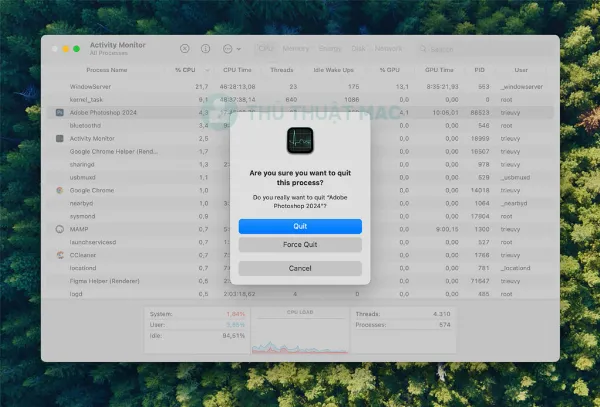This screenshot has height=407, width=600.
Task: Click the _windowserver user cell
Action: click(522, 87)
